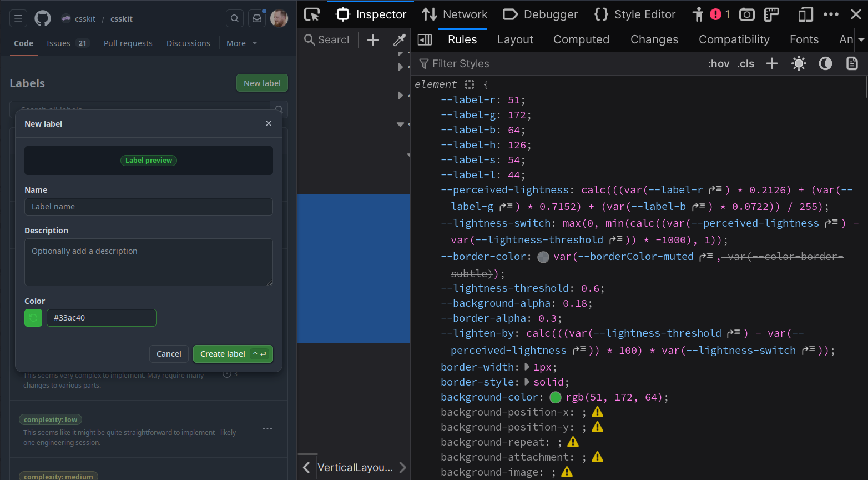Toggle the .cls class panel
The image size is (868, 480).
coord(745,63)
